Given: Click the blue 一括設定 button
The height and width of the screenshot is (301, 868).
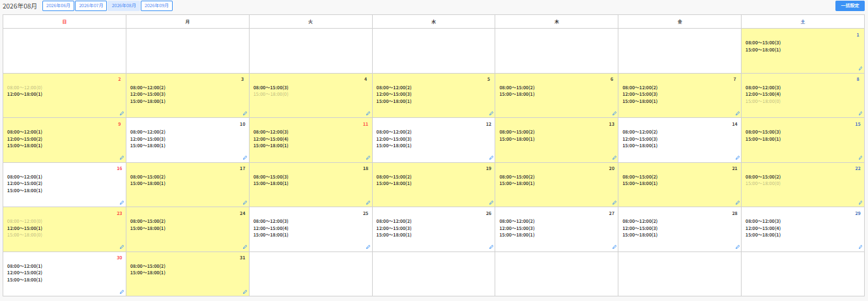Looking at the screenshot, I should 850,6.
